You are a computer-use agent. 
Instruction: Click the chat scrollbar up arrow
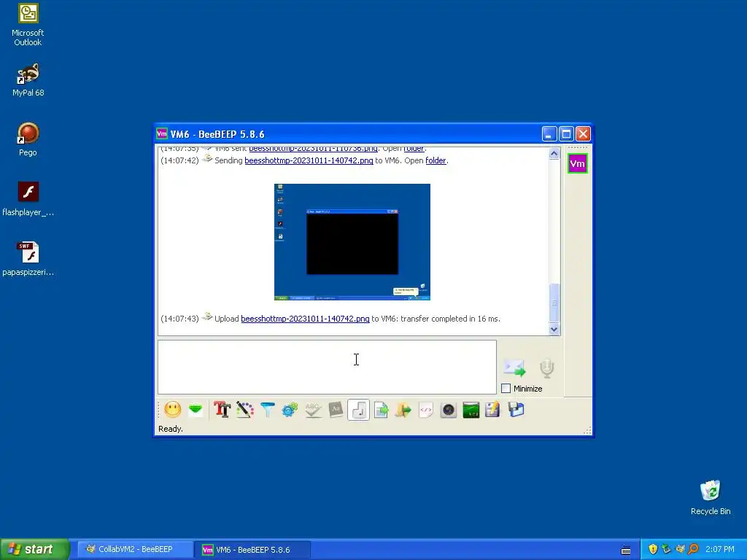point(554,153)
